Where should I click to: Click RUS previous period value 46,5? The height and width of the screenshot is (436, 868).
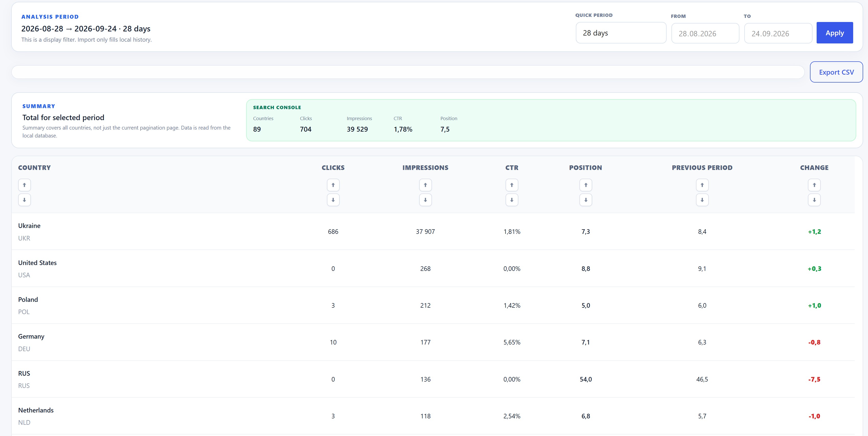702,379
